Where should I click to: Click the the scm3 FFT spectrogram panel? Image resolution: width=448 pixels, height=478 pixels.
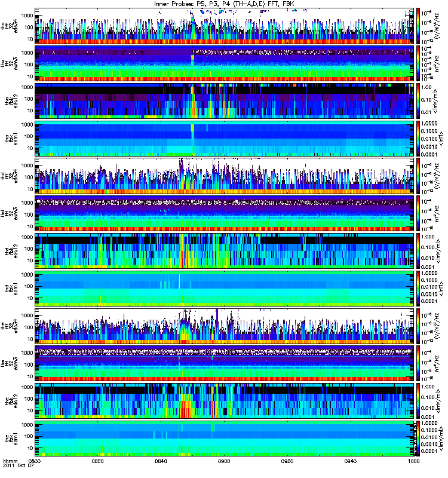tap(225, 363)
